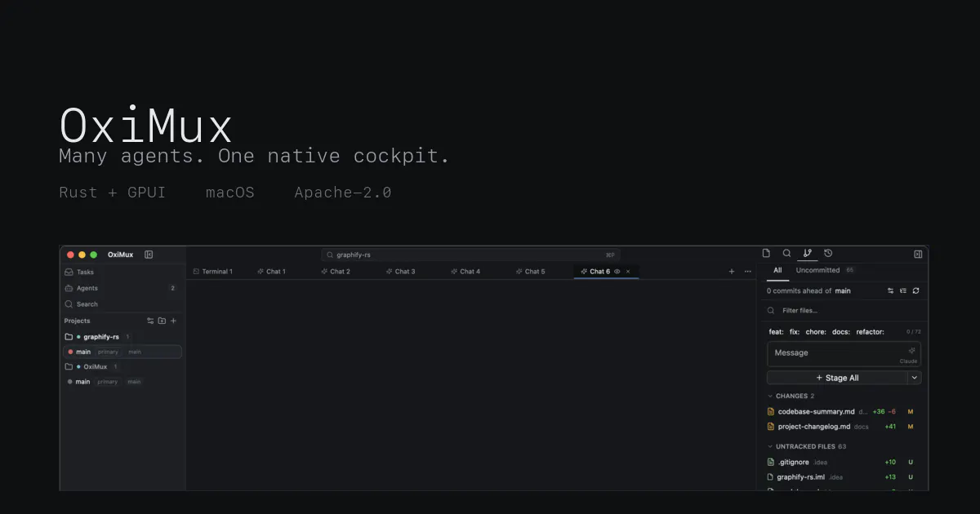Open project filter settings beside Projects
The image size is (980, 514).
pos(150,321)
